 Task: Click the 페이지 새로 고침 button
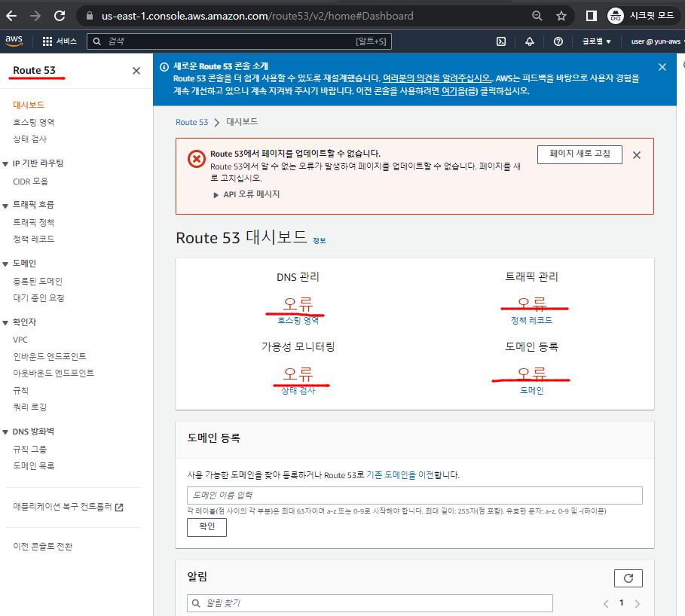579,154
